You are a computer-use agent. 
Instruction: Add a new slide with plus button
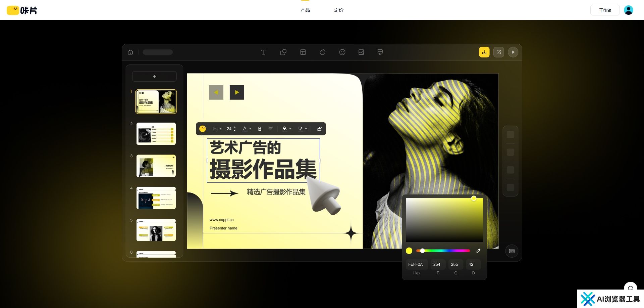154,76
